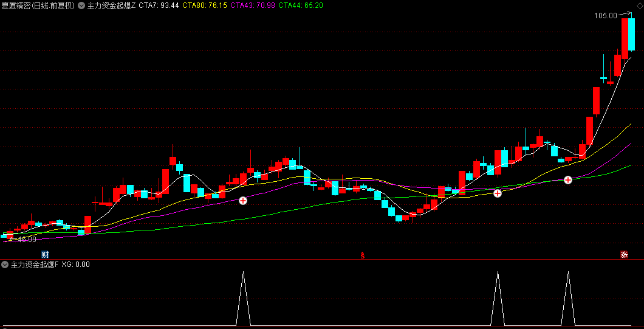Click the middle red plus signal marker
Image resolution: width=644 pixels, height=329 pixels.
498,193
